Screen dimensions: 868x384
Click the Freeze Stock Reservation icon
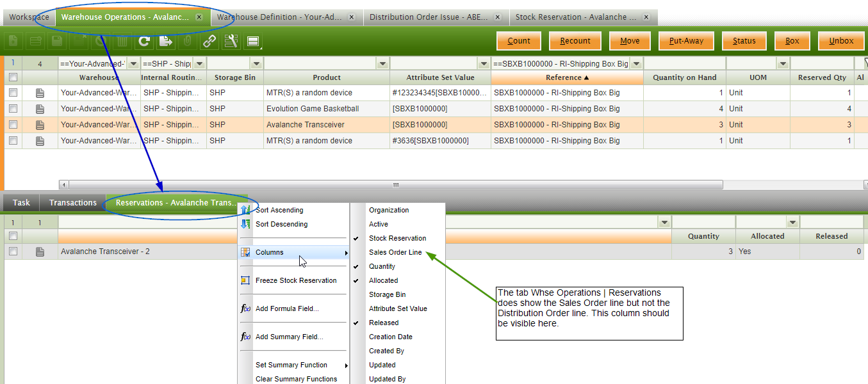click(x=245, y=280)
